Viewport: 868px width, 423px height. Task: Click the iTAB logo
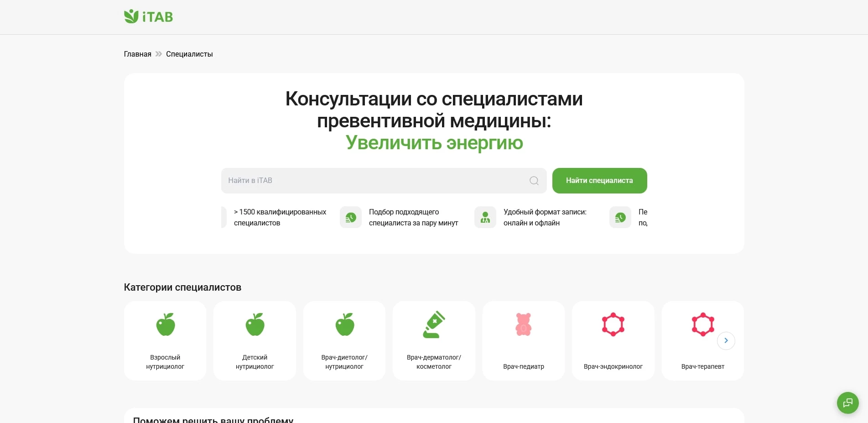pos(148,16)
